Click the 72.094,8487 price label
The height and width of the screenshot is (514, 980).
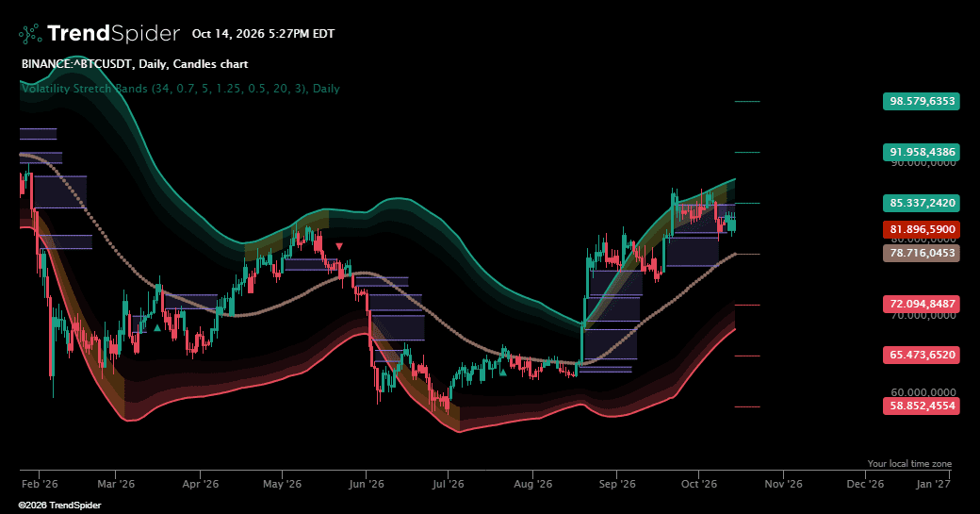922,304
